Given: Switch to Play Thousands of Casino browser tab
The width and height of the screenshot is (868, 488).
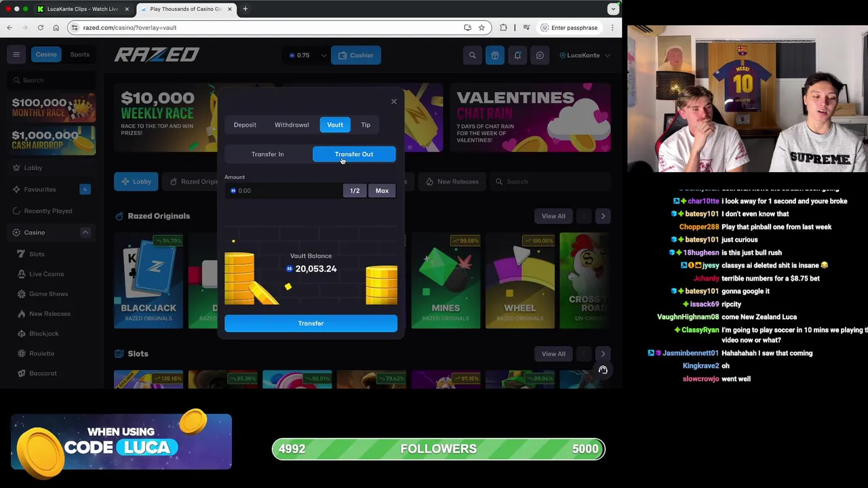Looking at the screenshot, I should click(185, 9).
